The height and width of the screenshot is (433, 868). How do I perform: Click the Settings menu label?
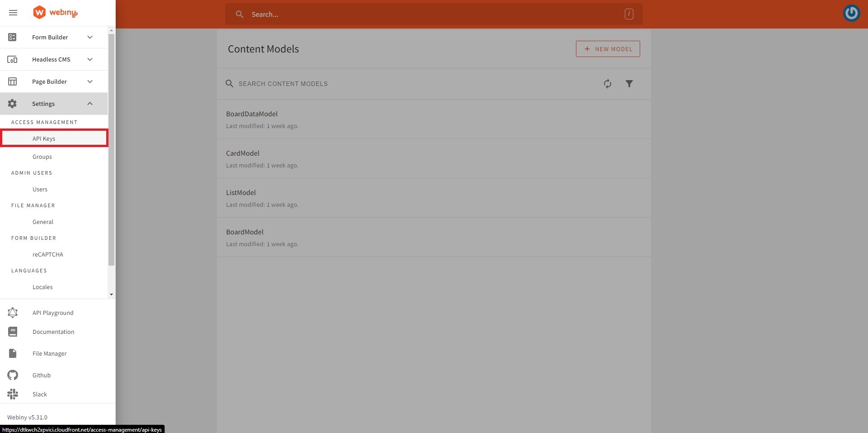tap(43, 104)
